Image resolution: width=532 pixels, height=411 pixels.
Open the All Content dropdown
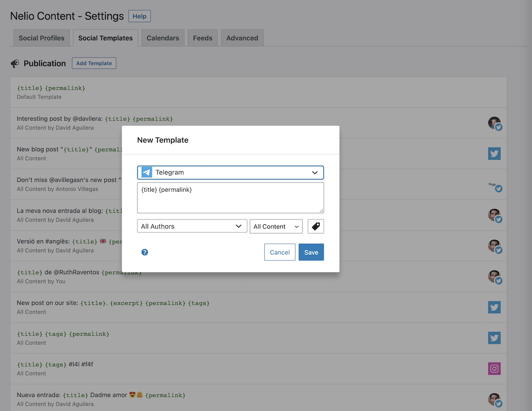coord(276,226)
